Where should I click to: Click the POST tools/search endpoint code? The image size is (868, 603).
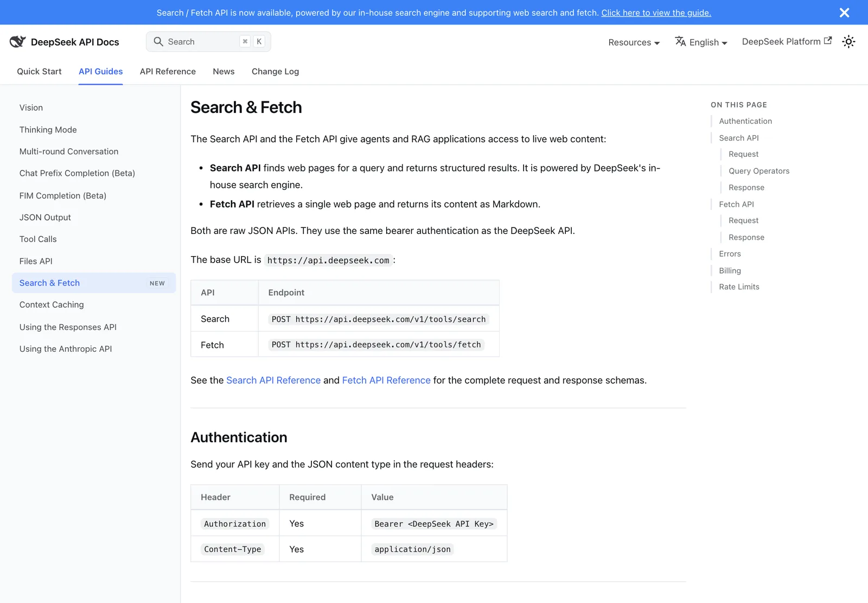tap(379, 319)
